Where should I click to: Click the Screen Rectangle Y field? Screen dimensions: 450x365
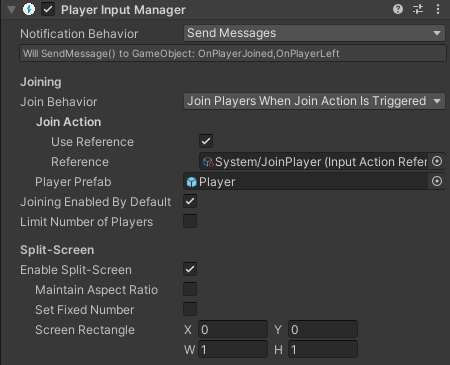[x=323, y=329]
